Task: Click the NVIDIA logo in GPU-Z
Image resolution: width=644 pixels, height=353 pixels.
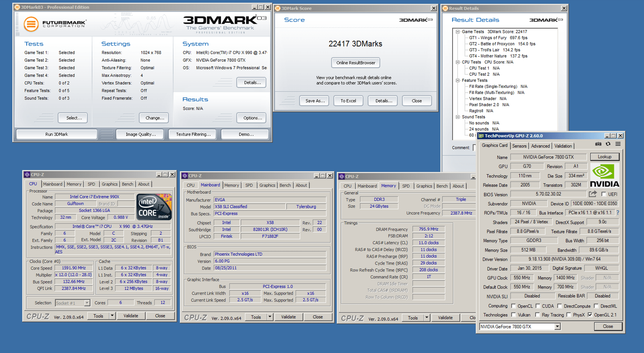Action: 604,176
